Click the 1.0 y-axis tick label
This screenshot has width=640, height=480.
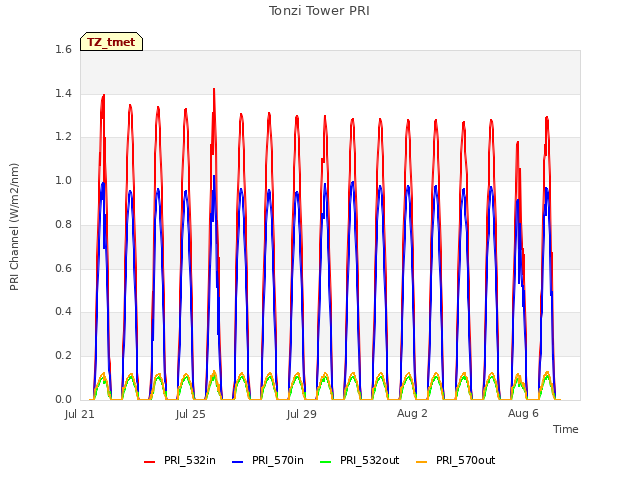tap(63, 180)
